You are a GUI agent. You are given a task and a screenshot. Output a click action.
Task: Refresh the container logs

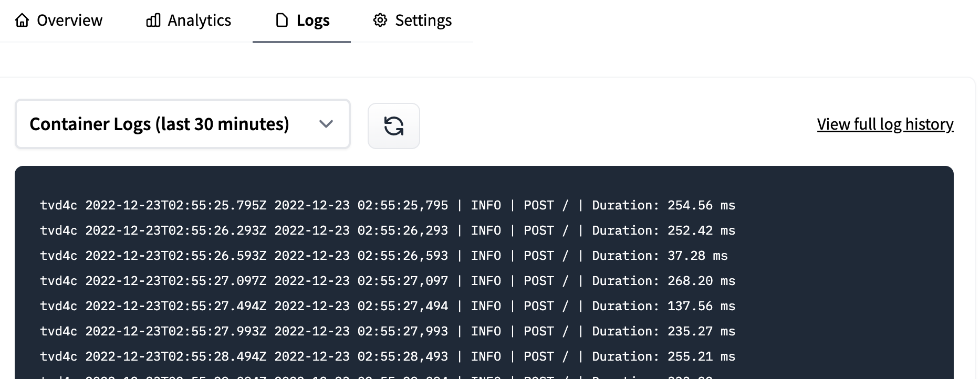pos(393,126)
